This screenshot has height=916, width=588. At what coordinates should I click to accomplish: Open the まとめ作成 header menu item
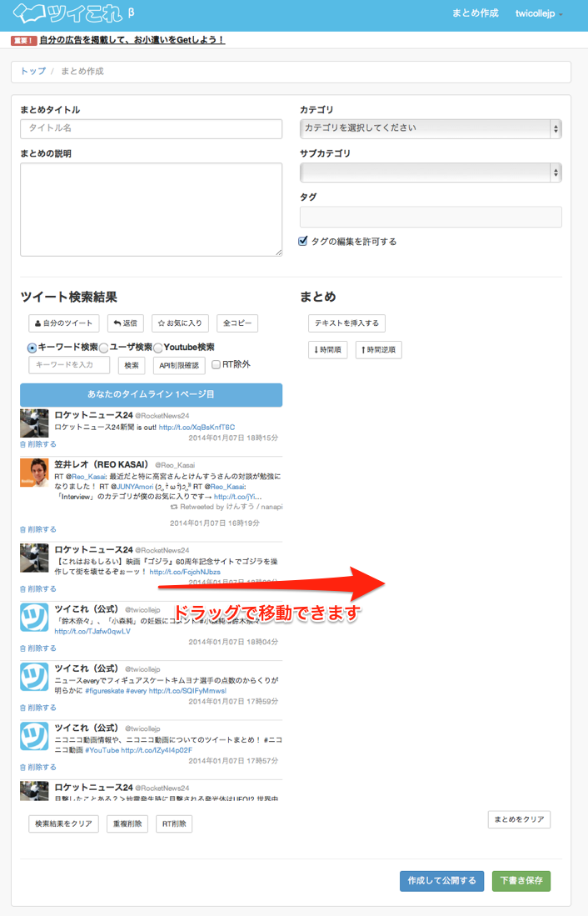(475, 13)
